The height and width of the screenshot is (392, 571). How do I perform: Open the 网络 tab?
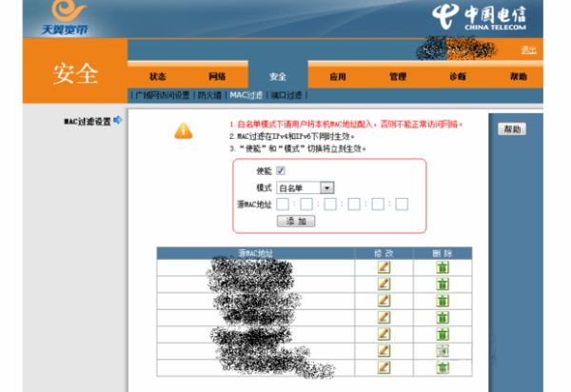click(x=217, y=76)
